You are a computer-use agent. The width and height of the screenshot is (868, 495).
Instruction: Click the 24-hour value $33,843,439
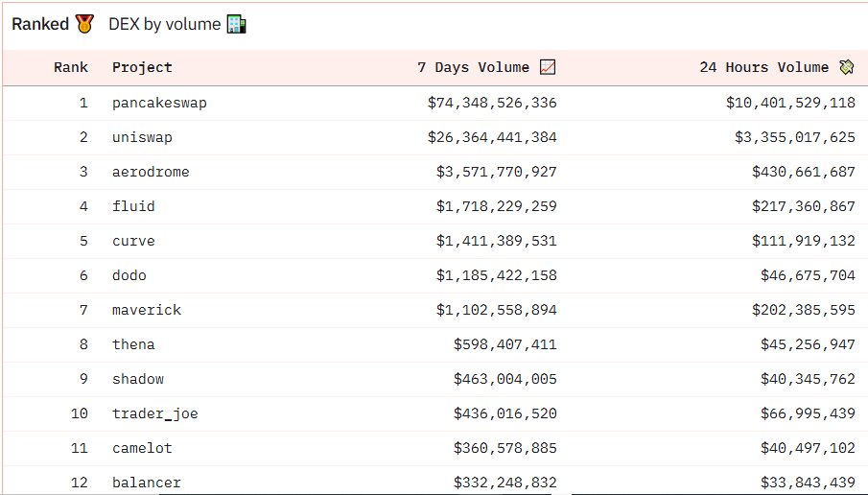point(809,483)
